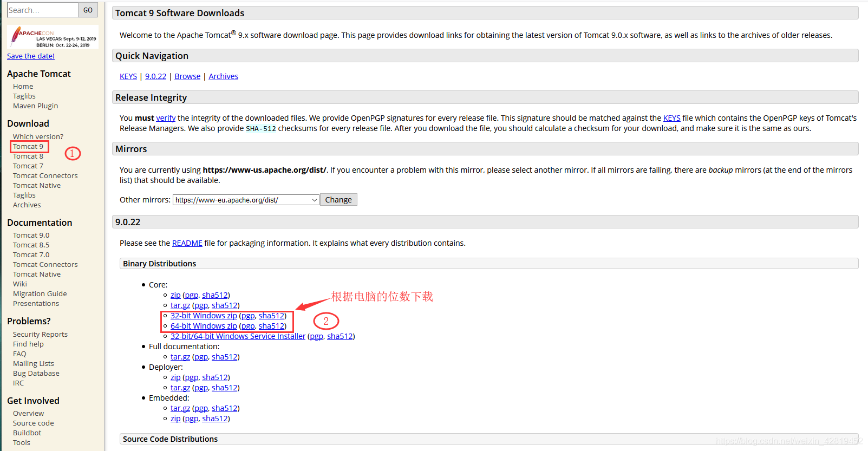
Task: Download the 32-bit/64-bit Windows Service Installer
Action: pyautogui.click(x=238, y=336)
